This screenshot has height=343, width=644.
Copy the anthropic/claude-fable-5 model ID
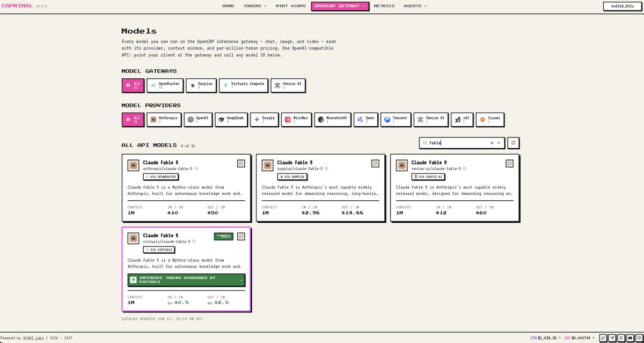(x=196, y=169)
